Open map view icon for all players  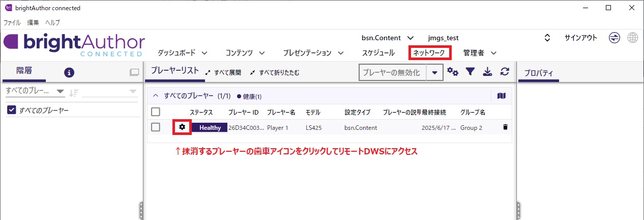tap(502, 96)
